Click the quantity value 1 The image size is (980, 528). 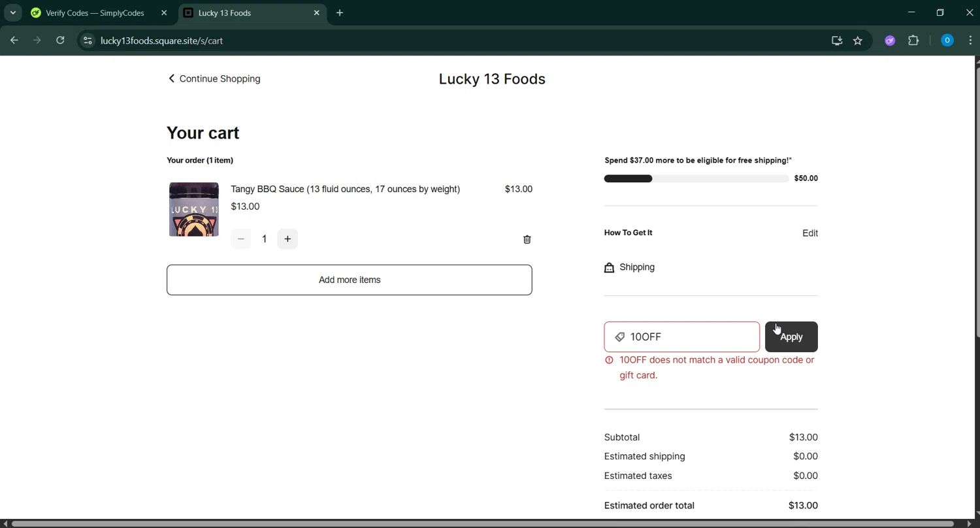[x=264, y=239]
